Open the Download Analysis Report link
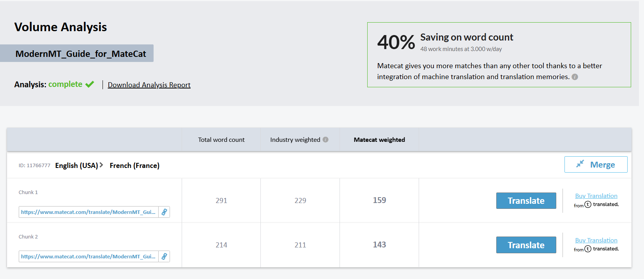This screenshot has width=644, height=279. [149, 85]
